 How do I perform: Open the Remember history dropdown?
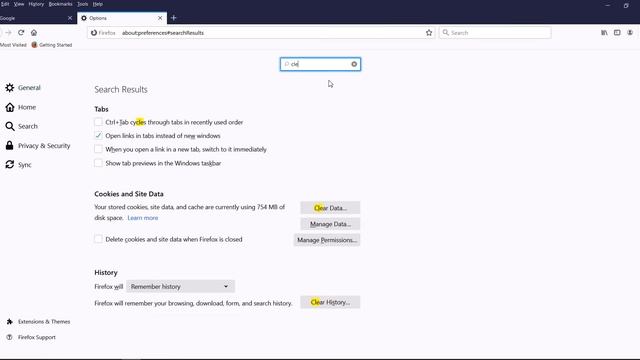180,287
